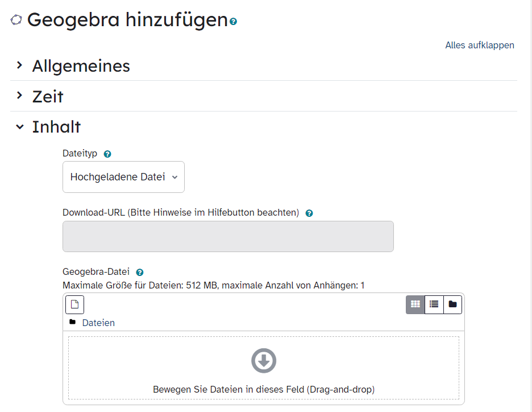Click the Alles aufklappen link
This screenshot has width=532, height=412.
click(479, 46)
